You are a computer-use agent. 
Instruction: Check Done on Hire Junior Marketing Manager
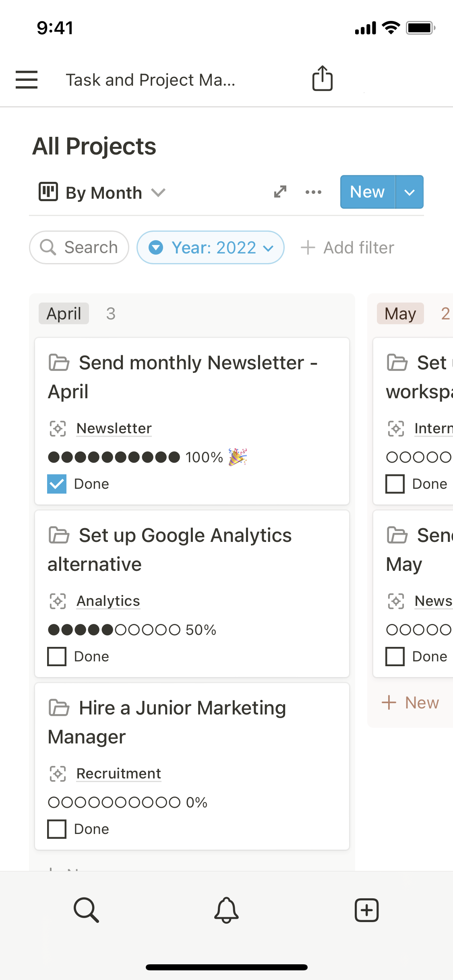[57, 829]
